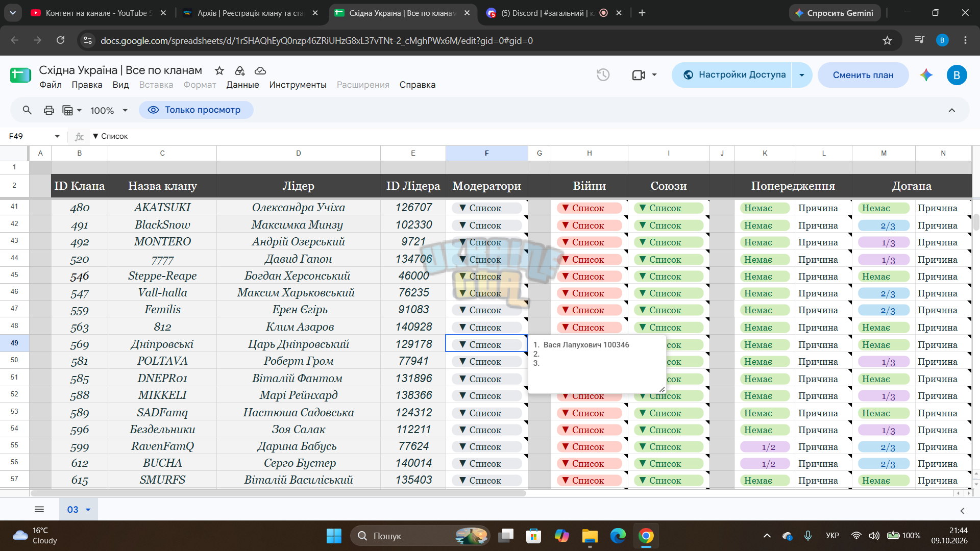Select the 2/3 chip in BlackSnow row
980x551 pixels.
pos(884,226)
